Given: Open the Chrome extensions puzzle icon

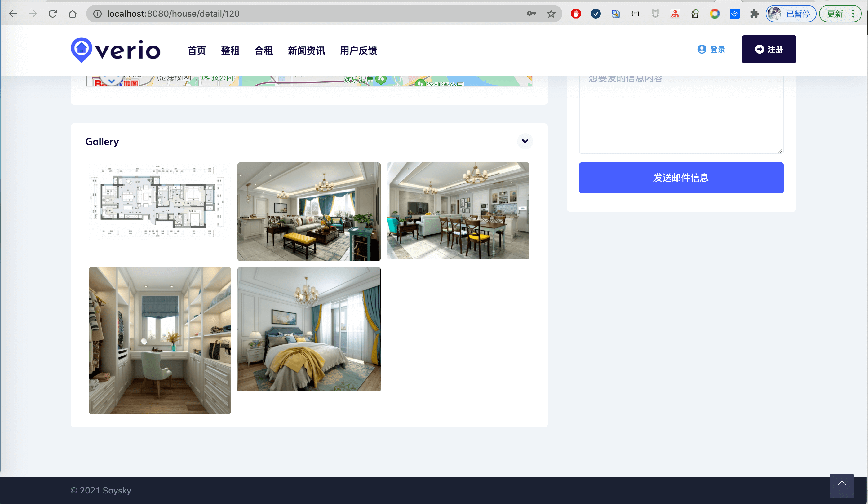Looking at the screenshot, I should click(754, 14).
